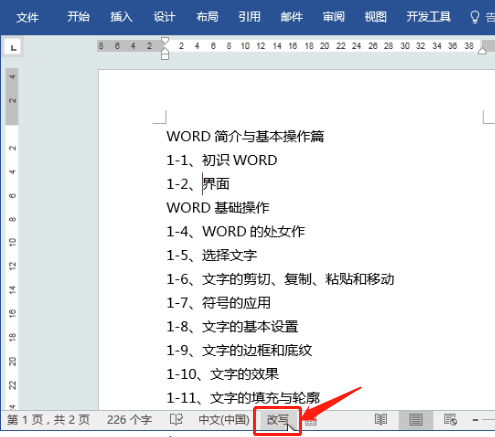Image resolution: width=495 pixels, height=437 pixels.
Task: Switch to Print Layout view
Action: 416,419
